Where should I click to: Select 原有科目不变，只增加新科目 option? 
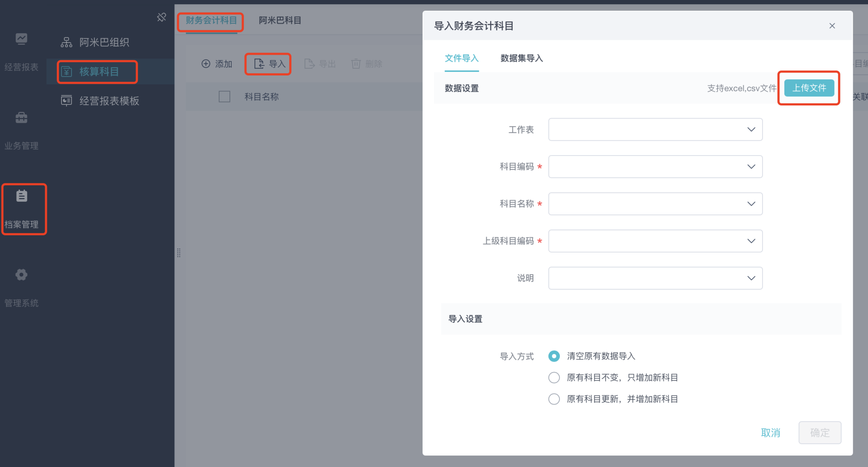[554, 378]
